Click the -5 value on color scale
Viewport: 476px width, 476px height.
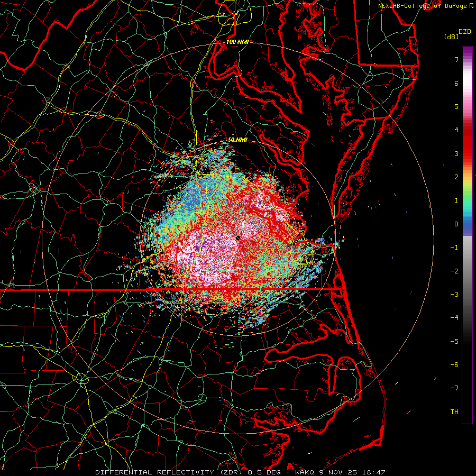tap(454, 341)
